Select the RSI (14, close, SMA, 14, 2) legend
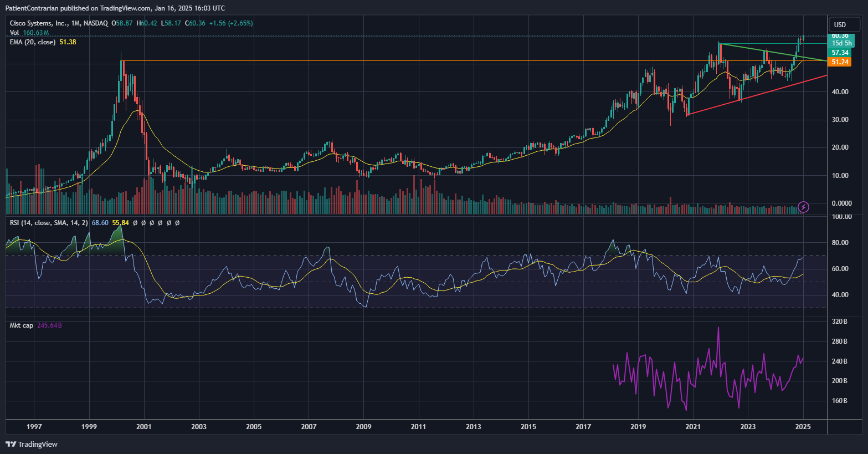The width and height of the screenshot is (868, 454). tap(49, 223)
